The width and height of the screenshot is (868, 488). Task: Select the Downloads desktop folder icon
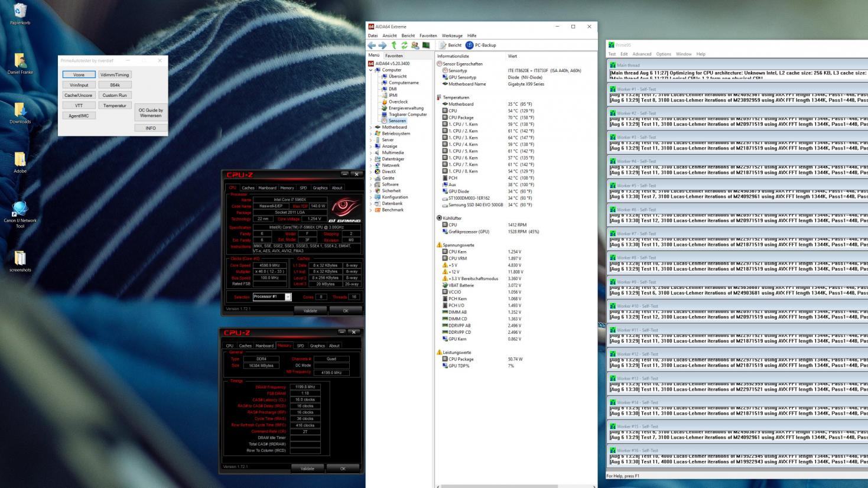[x=20, y=112]
